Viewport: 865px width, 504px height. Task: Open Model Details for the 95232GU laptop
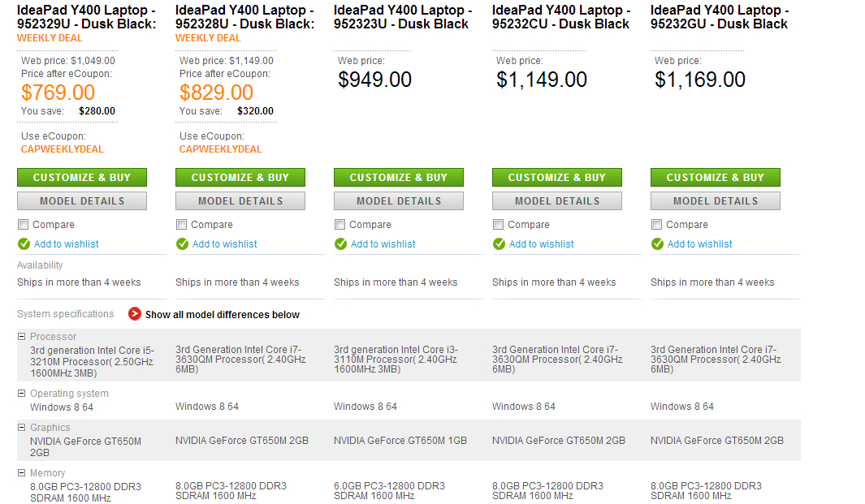(716, 200)
